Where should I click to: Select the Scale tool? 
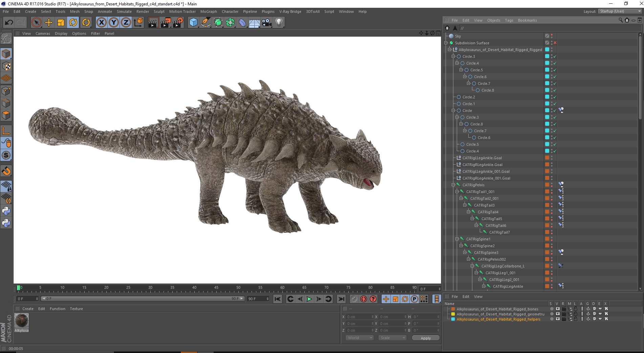pyautogui.click(x=61, y=23)
